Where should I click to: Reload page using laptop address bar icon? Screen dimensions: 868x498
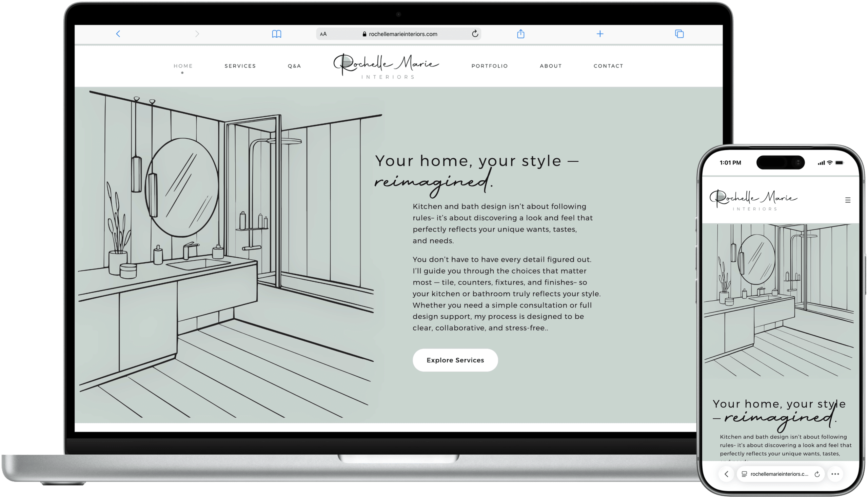(x=475, y=34)
